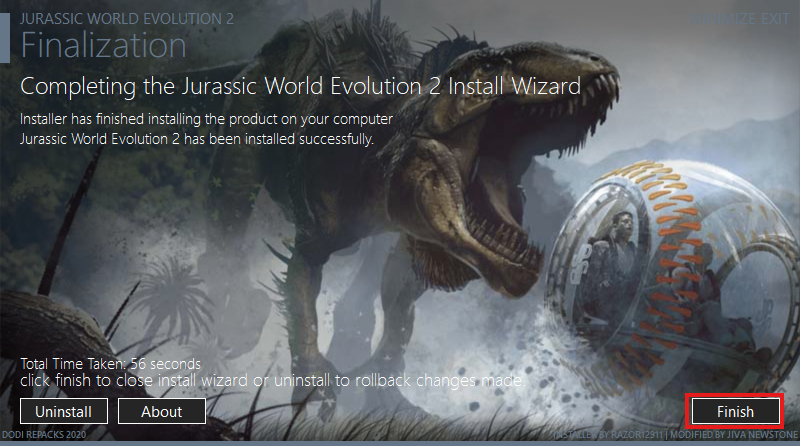800x446 pixels.
Task: Click 'has been installed successfully' line
Action: (x=196, y=139)
